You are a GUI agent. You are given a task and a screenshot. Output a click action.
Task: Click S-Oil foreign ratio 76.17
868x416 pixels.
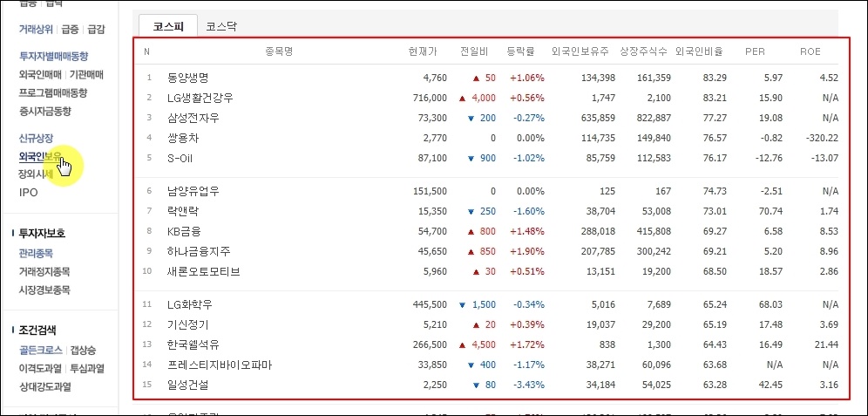point(715,159)
